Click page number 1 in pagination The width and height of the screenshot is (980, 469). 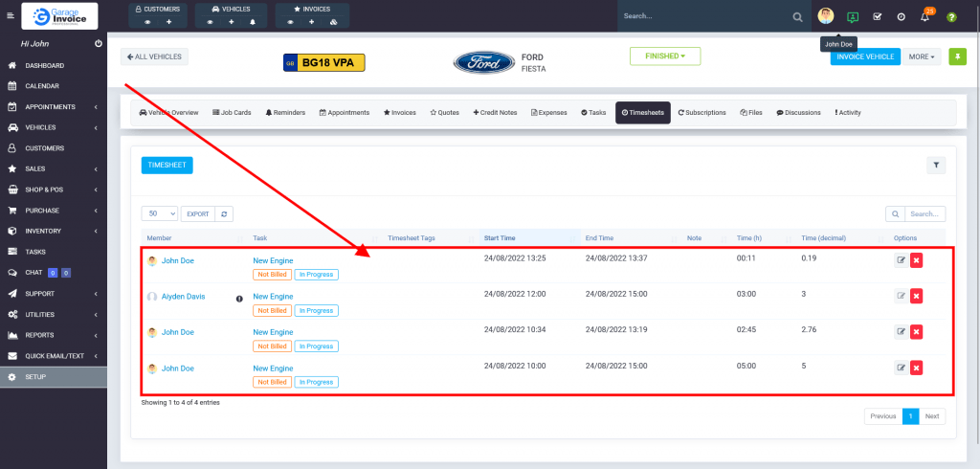click(x=911, y=416)
